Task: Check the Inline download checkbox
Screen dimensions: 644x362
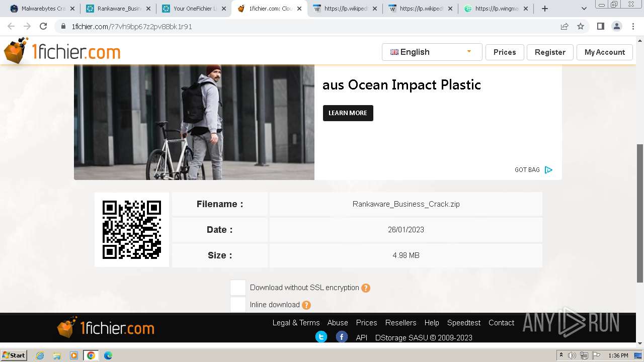Action: (238, 305)
